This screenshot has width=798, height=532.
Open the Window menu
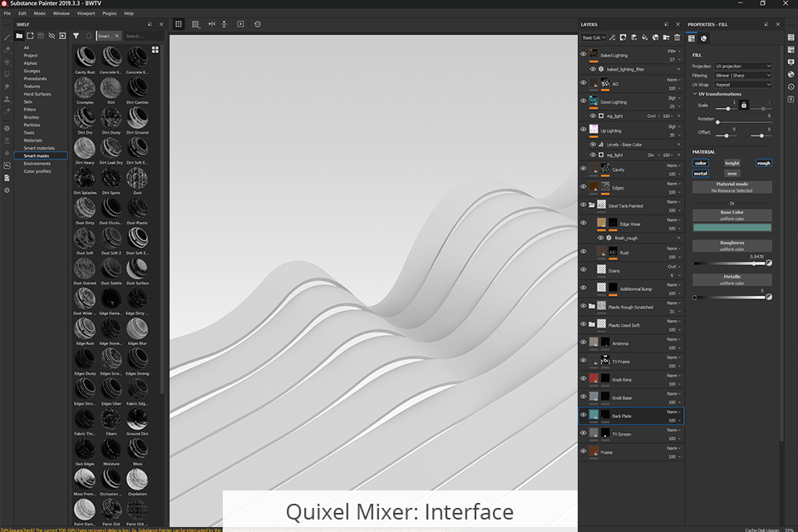61,13
